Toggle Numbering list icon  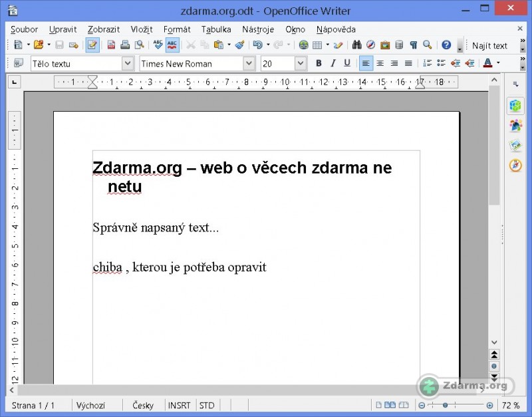pyautogui.click(x=427, y=63)
